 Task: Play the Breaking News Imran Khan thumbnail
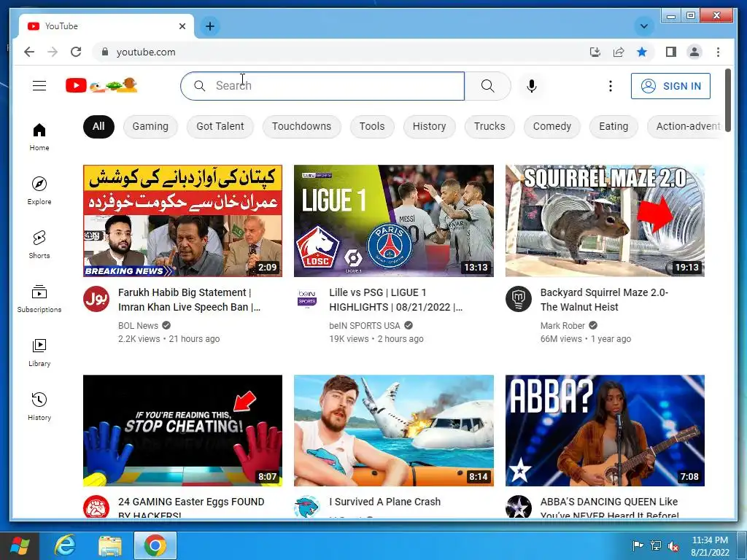pos(182,221)
